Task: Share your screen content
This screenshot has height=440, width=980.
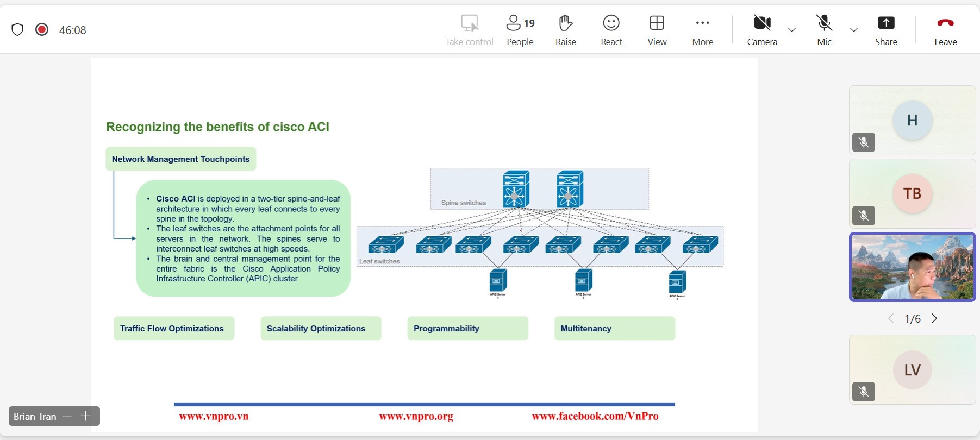Action: 885,30
